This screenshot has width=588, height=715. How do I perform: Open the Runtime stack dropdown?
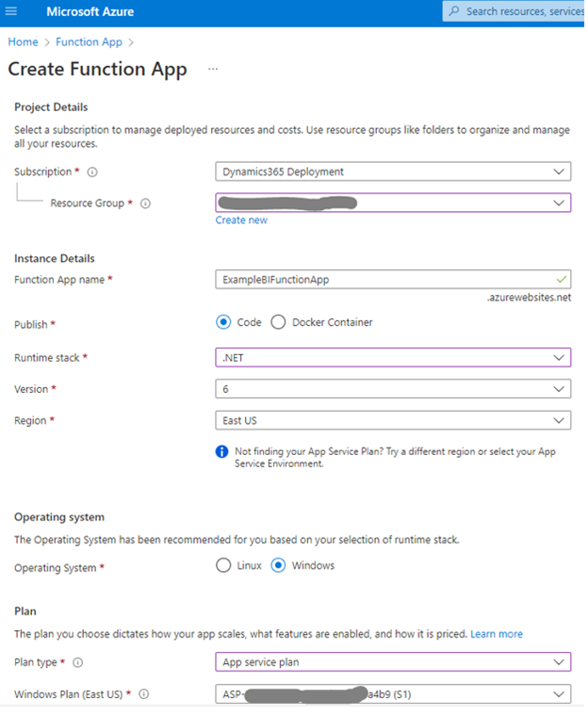[393, 358]
